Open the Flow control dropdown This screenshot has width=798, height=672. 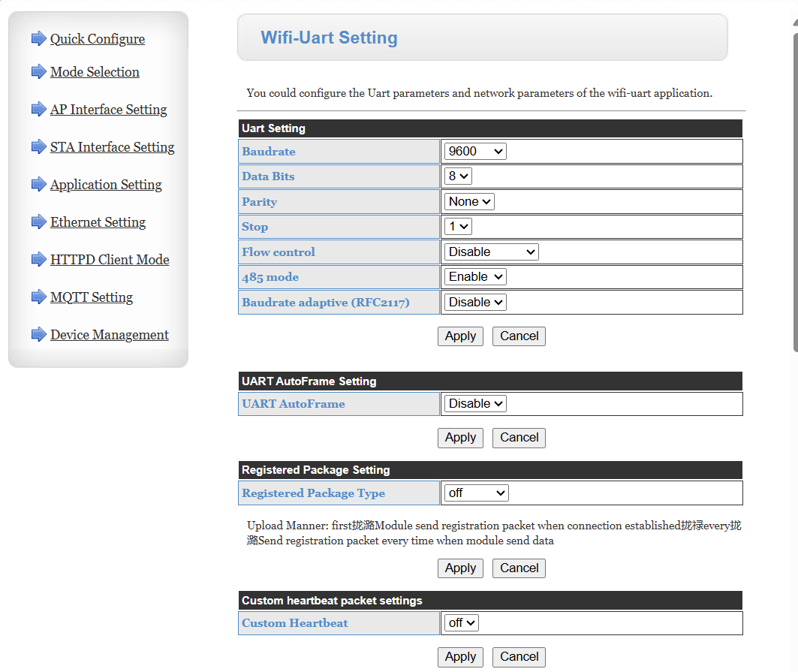491,252
